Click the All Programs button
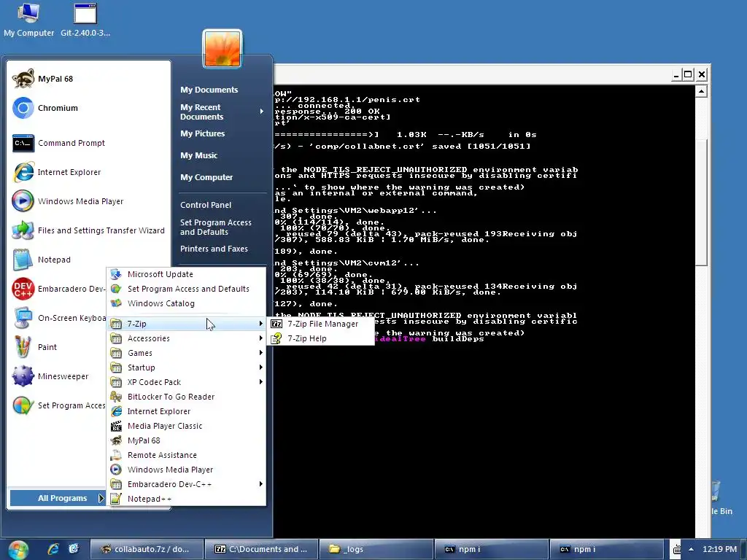 pyautogui.click(x=58, y=498)
